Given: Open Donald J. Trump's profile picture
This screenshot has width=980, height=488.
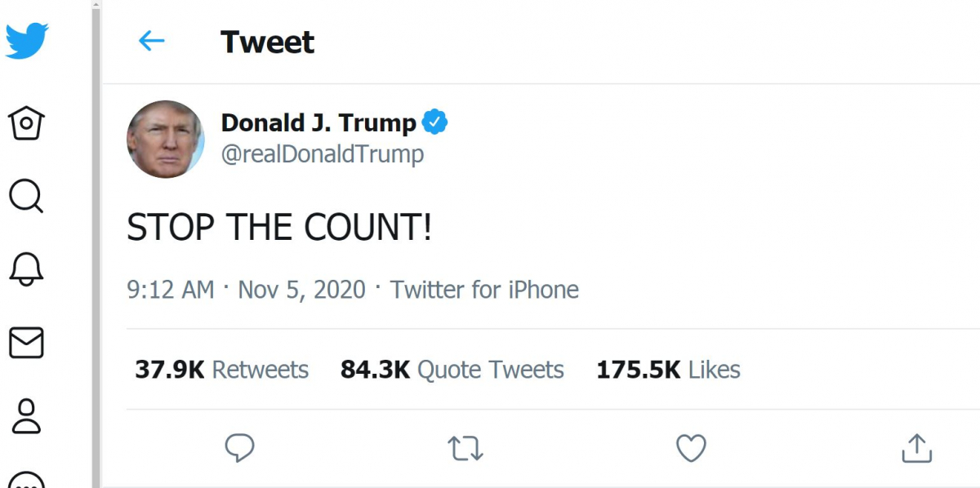Looking at the screenshot, I should point(165,140).
